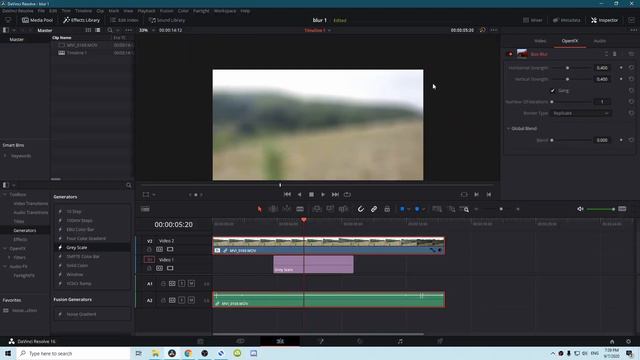Open the Timeline View Options icon
640x360 pixels.
[145, 209]
